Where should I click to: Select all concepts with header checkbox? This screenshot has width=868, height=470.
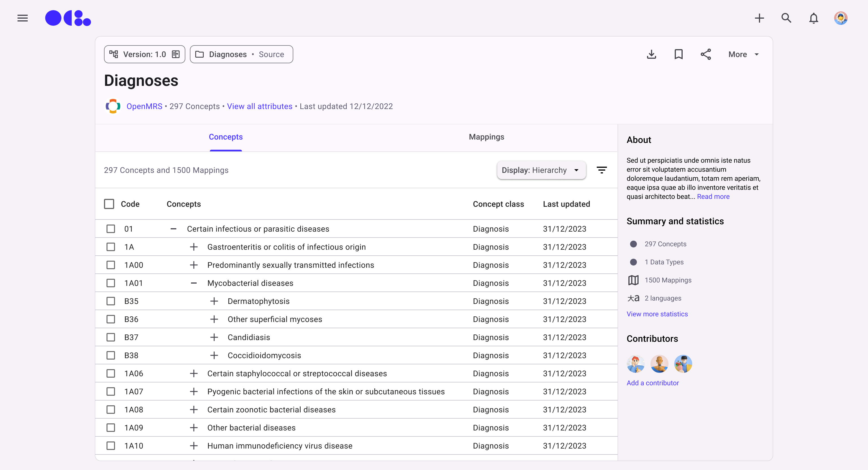109,204
